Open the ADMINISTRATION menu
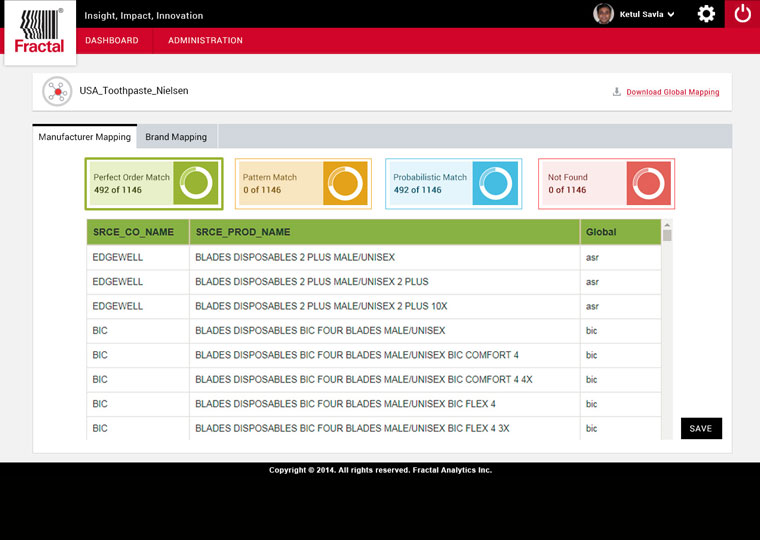 (x=205, y=40)
